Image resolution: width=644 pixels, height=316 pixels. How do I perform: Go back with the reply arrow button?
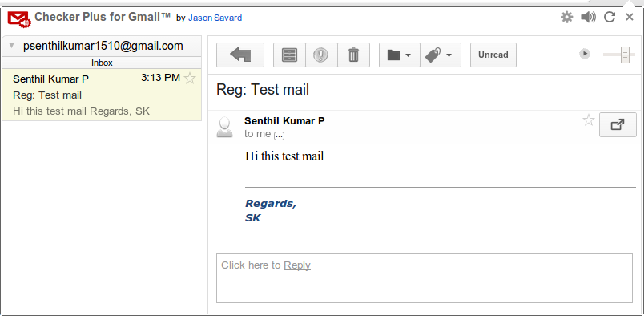click(240, 55)
